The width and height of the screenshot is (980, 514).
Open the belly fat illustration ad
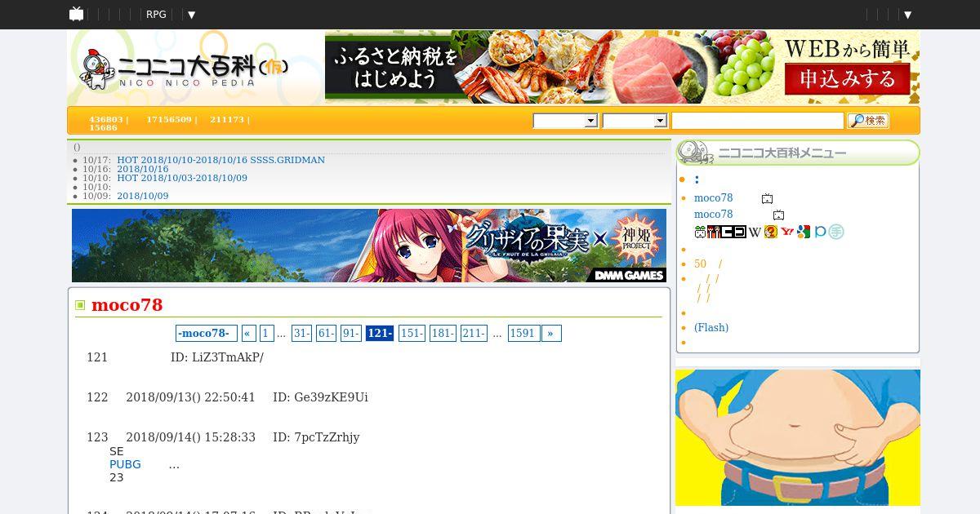click(798, 437)
